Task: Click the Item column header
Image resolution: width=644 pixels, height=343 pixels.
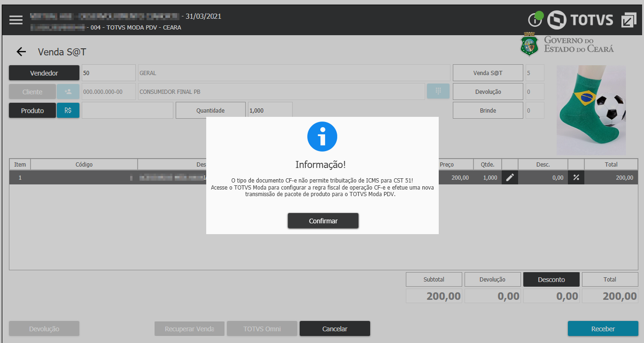Action: [20, 164]
